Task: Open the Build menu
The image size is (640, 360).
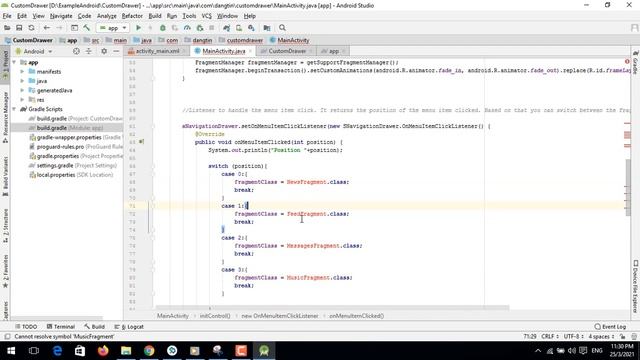Action: [x=155, y=16]
